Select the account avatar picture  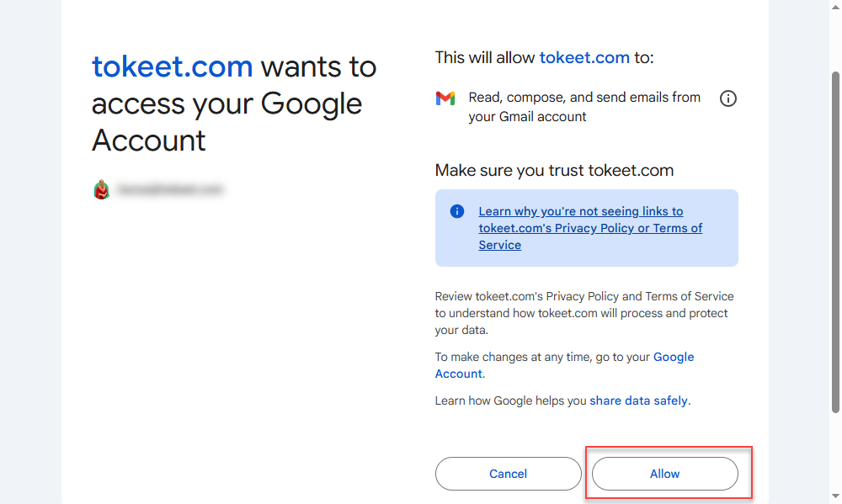[x=102, y=190]
